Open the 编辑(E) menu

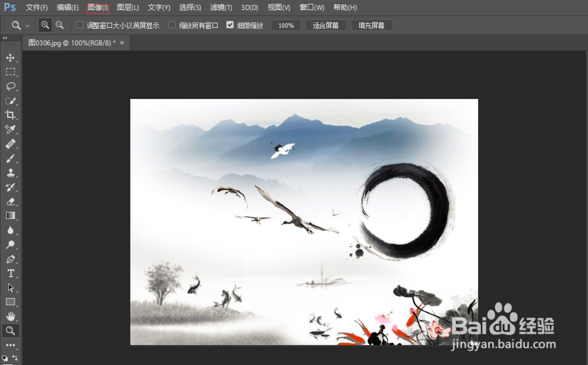68,8
